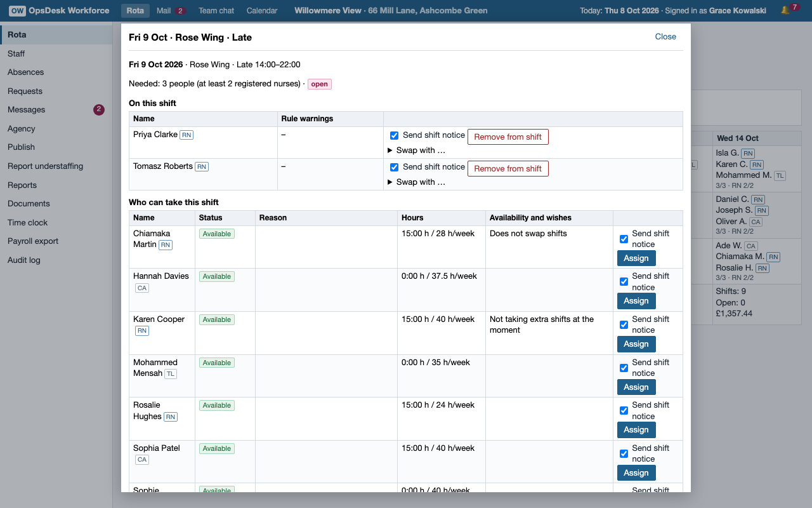Uncheck Send shift notice for Priya Clarke
Viewport: 812px width, 508px height.
tap(394, 135)
